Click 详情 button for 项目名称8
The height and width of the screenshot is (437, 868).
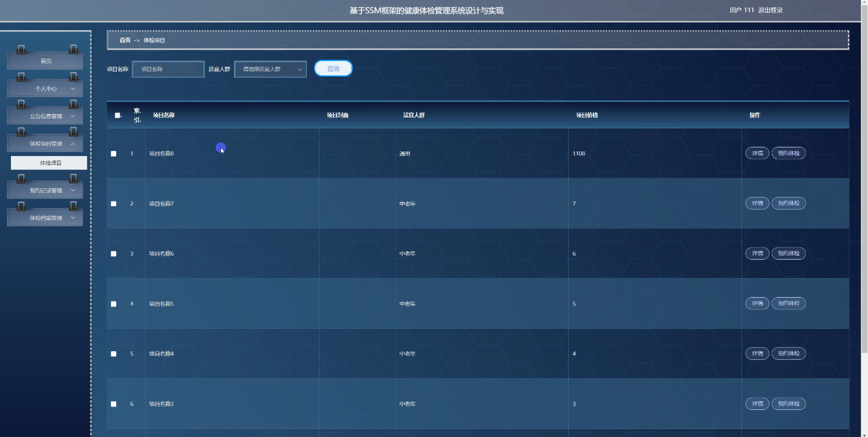pyautogui.click(x=757, y=153)
